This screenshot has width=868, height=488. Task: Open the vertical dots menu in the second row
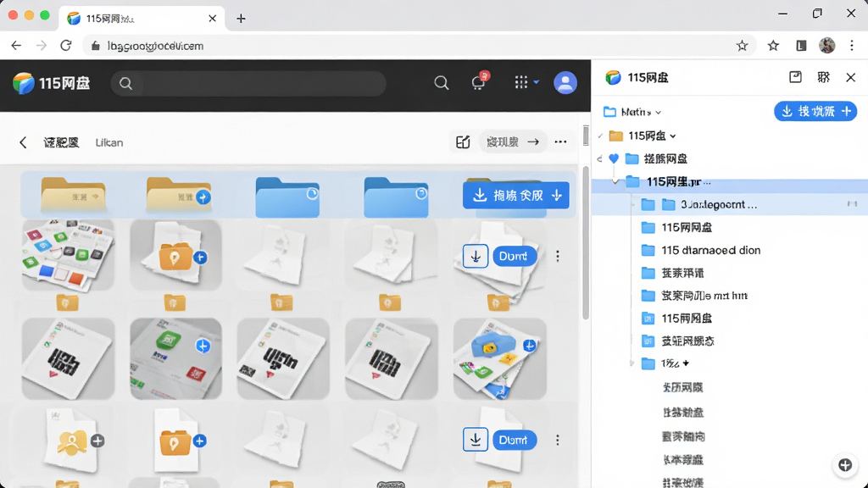[x=558, y=256]
